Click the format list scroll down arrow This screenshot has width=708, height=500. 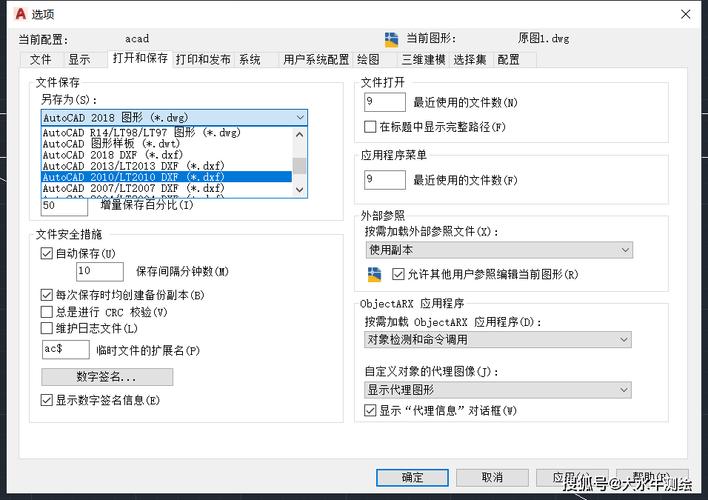pos(299,190)
